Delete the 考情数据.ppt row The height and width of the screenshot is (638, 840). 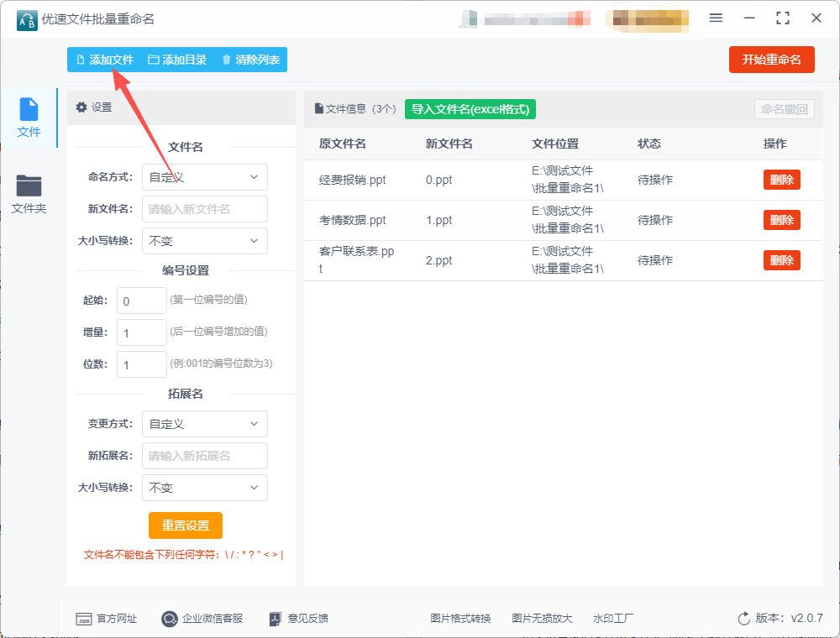[781, 220]
